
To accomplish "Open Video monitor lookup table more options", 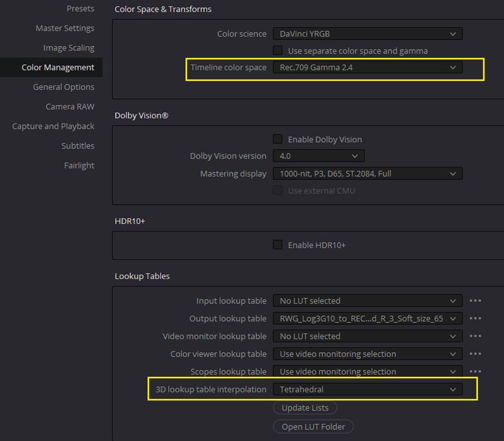I will (475, 336).
